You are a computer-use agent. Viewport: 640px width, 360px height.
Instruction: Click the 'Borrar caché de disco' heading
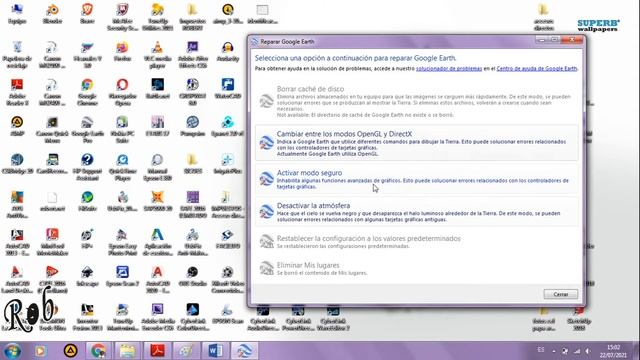point(310,89)
